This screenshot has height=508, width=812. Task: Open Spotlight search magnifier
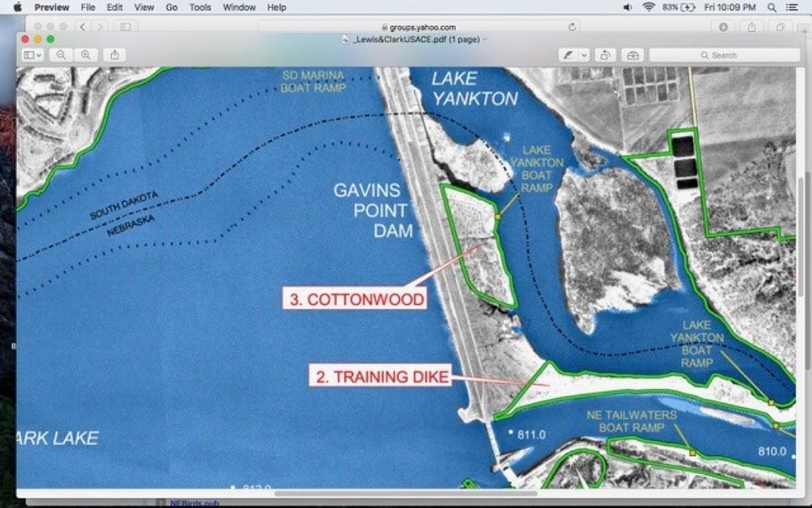[x=772, y=7]
